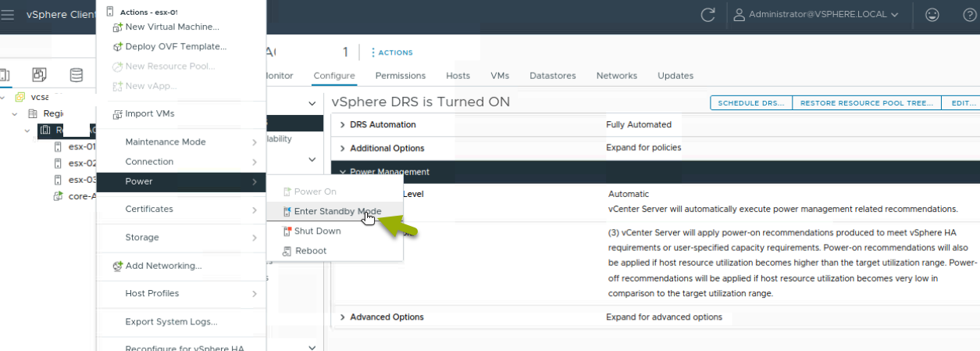Open Certificates submenu
This screenshot has height=351, width=980.
pos(181,210)
